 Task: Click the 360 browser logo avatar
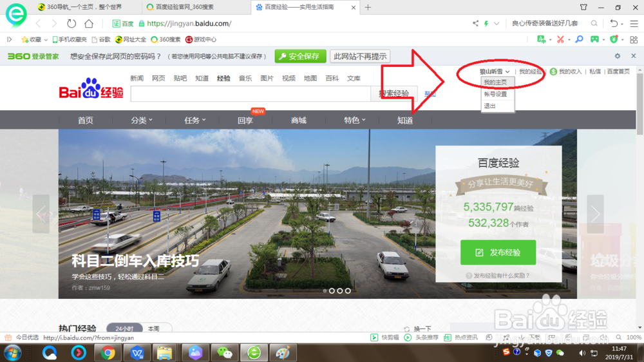coord(16,14)
